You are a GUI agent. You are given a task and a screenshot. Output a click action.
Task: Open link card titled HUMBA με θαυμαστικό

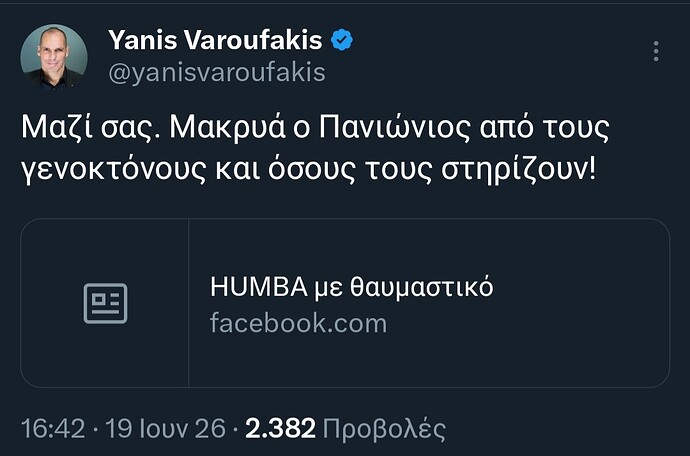coord(345,303)
